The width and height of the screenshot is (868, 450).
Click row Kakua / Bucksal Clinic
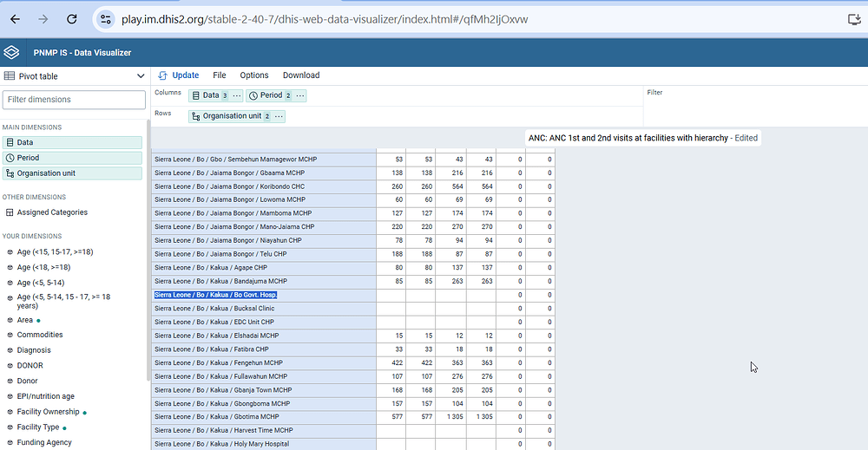tap(264, 309)
